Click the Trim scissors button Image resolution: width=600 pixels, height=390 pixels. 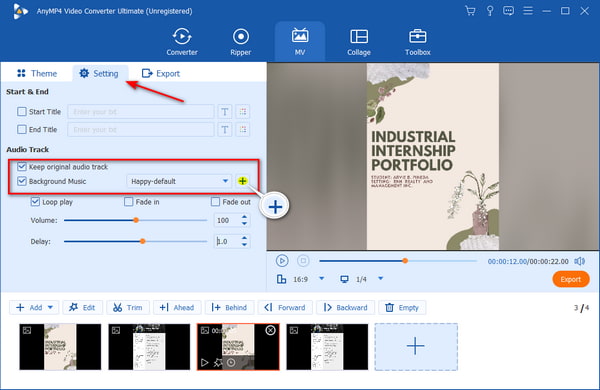[127, 307]
